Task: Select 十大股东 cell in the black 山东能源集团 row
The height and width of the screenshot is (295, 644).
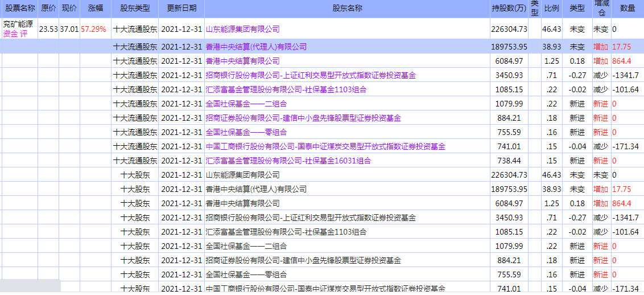Action: pyautogui.click(x=135, y=175)
